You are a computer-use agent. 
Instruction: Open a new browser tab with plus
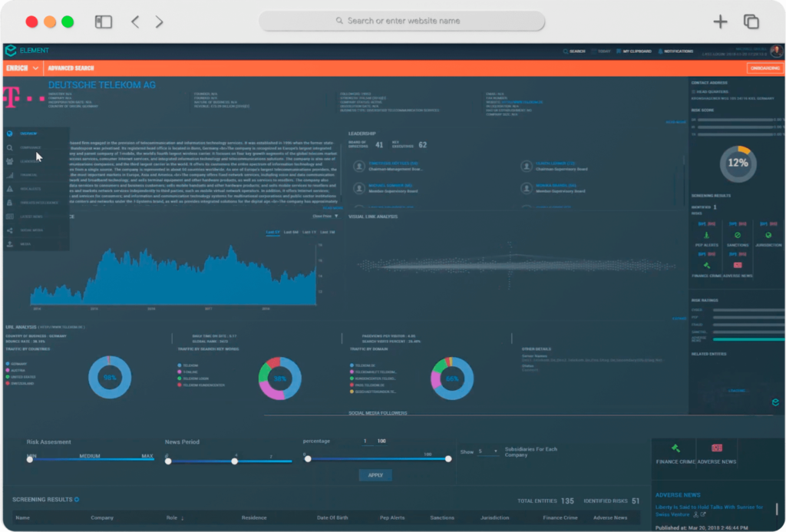(x=720, y=21)
